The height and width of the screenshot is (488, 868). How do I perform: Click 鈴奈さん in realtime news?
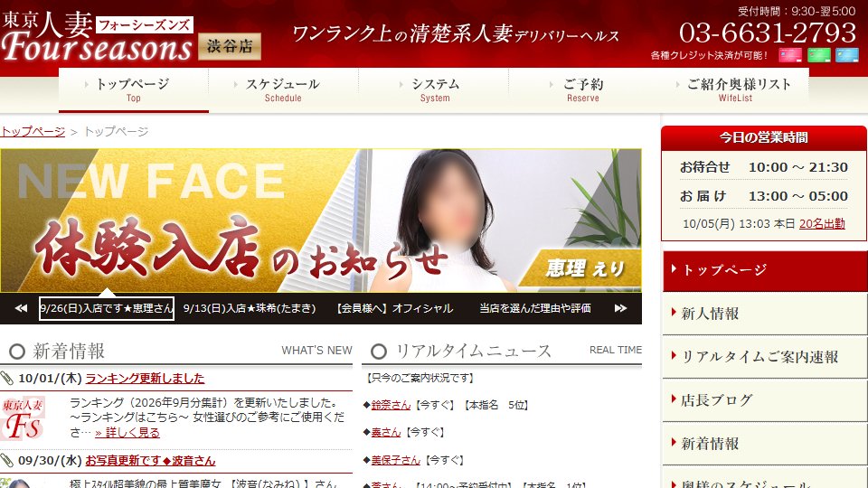391,405
